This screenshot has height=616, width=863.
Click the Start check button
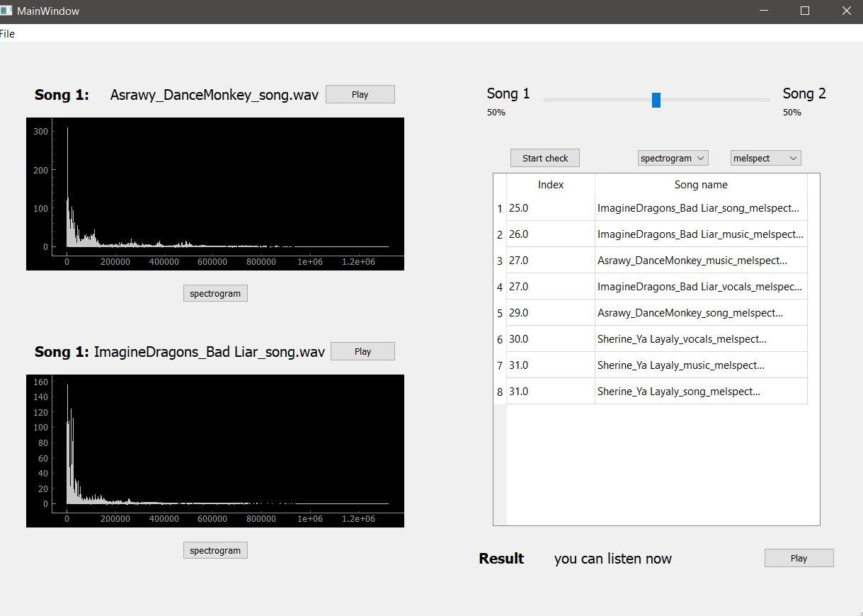coord(545,158)
